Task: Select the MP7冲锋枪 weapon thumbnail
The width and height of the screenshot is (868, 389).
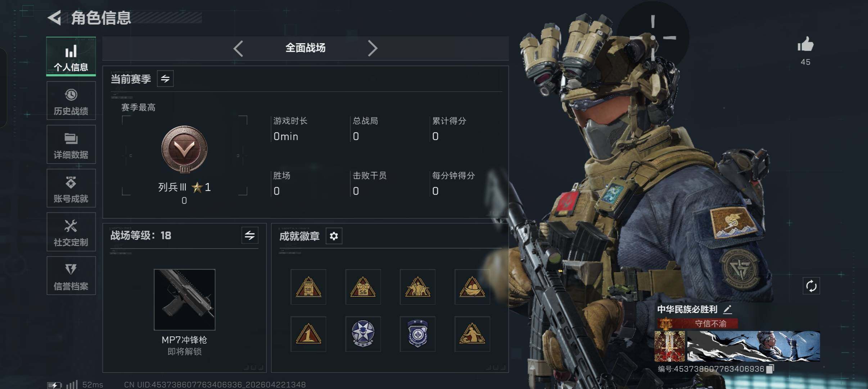Action: [185, 300]
